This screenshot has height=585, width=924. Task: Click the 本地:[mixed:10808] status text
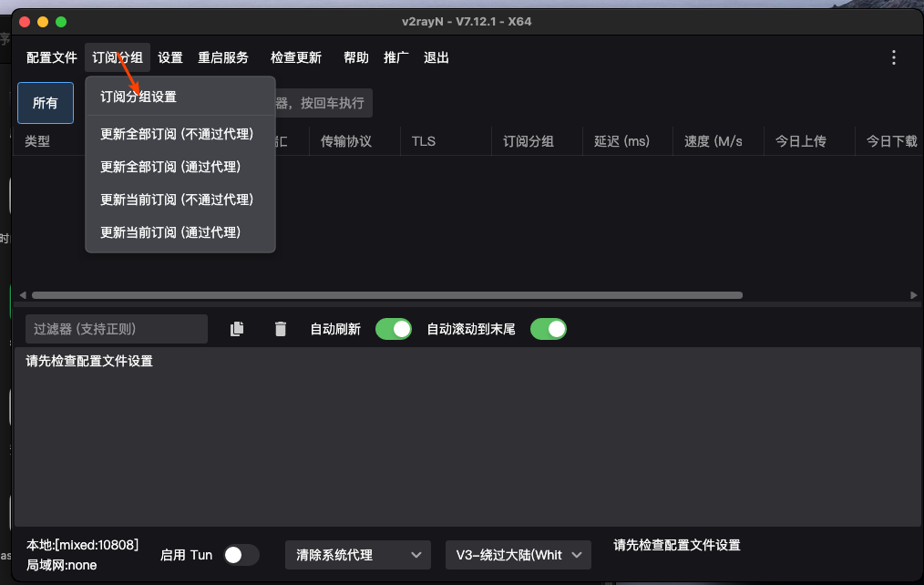(83, 545)
